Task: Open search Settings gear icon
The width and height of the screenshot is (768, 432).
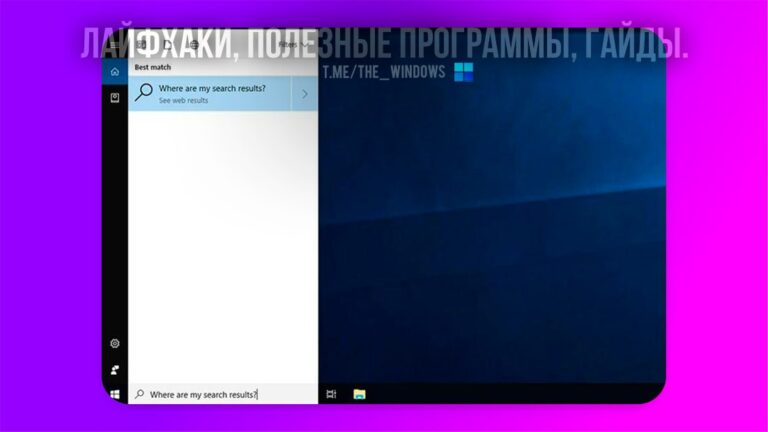Action: (115, 343)
